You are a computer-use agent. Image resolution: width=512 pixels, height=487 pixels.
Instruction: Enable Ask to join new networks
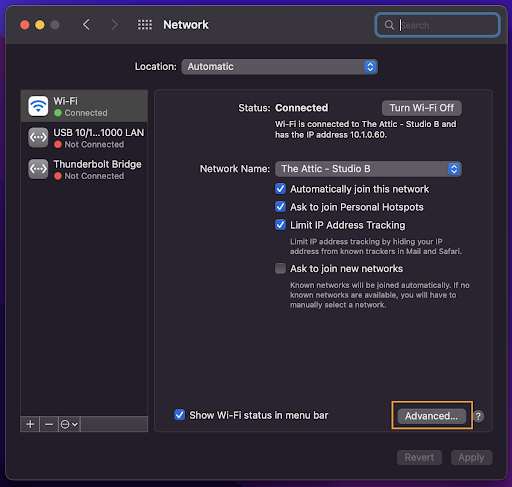pyautogui.click(x=280, y=268)
